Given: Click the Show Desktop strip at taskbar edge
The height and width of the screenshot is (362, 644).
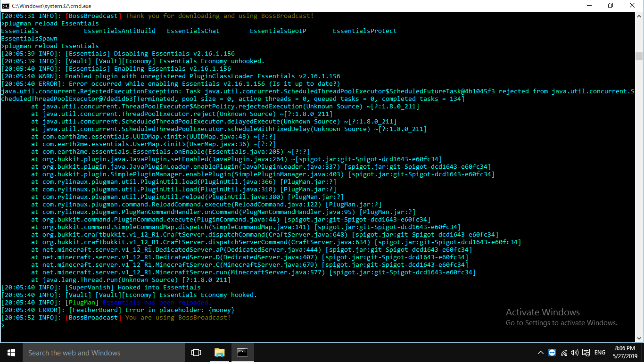Looking at the screenshot, I should pos(643,353).
